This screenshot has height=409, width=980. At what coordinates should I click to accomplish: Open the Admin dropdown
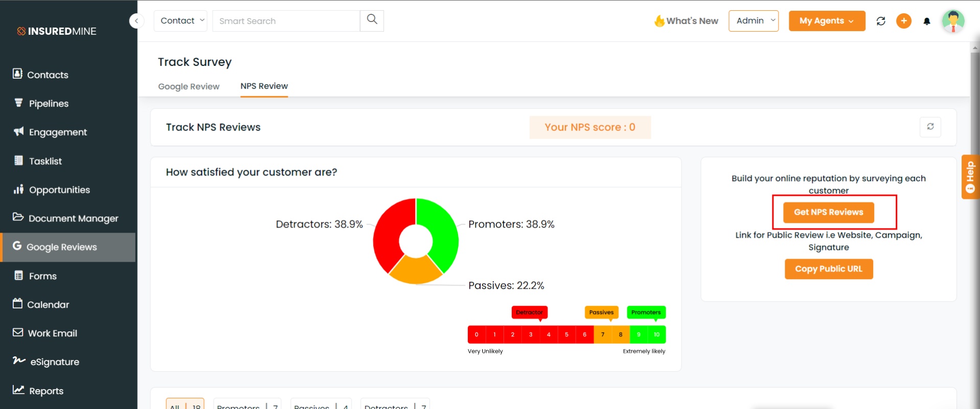(x=754, y=21)
